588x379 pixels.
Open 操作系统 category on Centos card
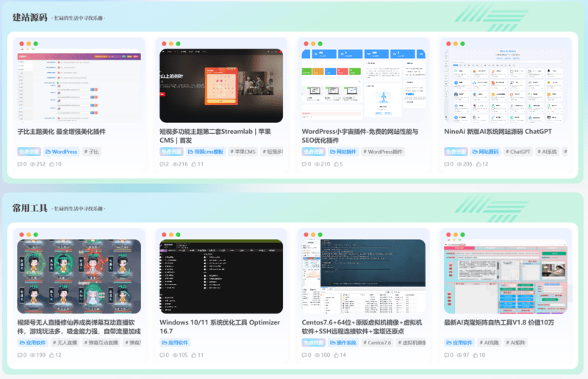(342, 342)
